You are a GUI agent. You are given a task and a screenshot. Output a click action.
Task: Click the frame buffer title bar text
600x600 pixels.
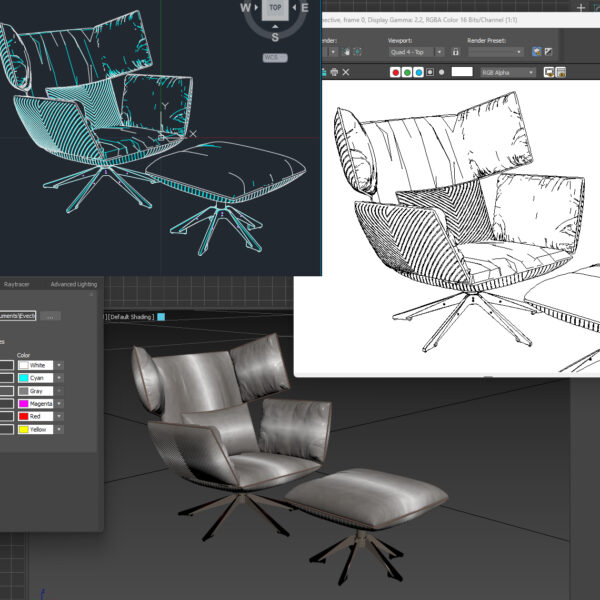(420, 20)
